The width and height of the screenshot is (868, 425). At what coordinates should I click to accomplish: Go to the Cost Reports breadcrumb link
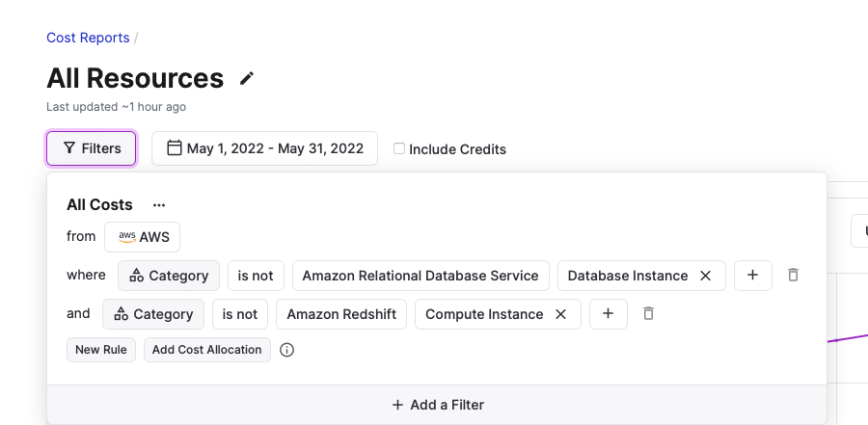click(x=88, y=39)
